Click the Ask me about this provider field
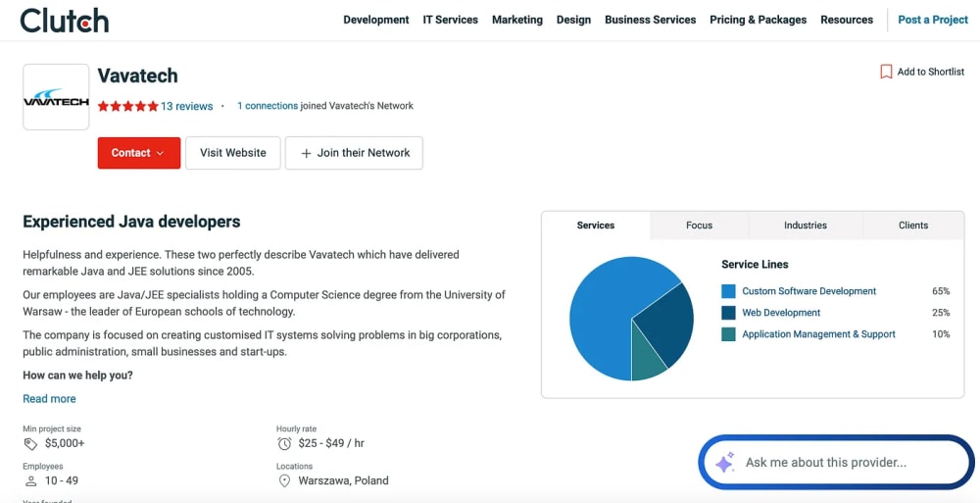 coord(836,463)
